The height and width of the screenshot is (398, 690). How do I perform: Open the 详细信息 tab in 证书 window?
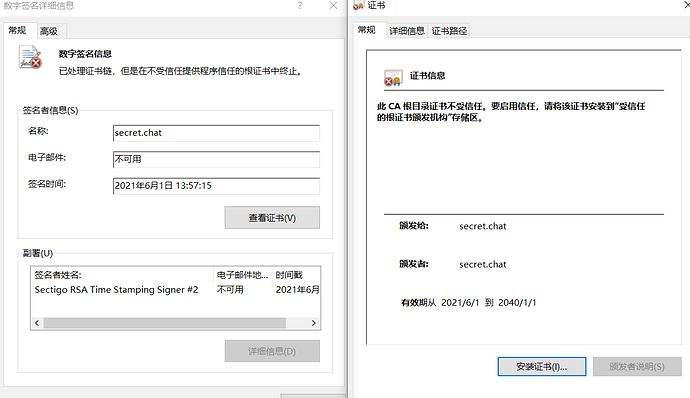(x=407, y=31)
